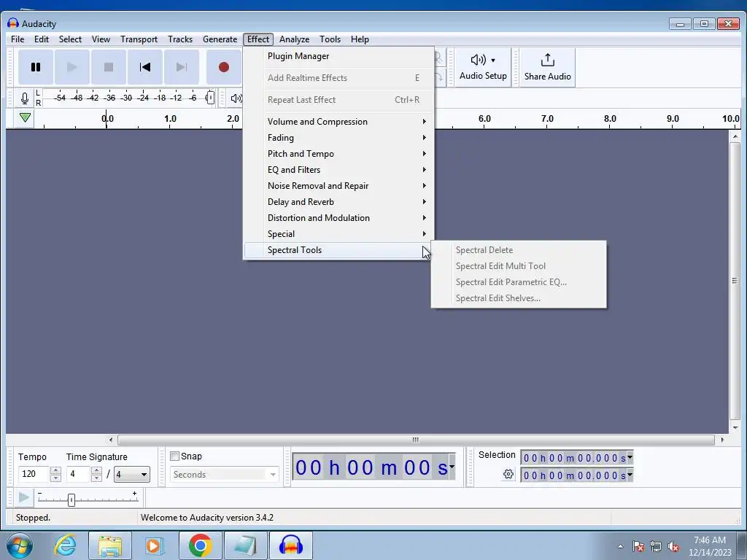The width and height of the screenshot is (747, 560).
Task: Choose Spectral Edit Multi Tool
Action: (x=519, y=266)
